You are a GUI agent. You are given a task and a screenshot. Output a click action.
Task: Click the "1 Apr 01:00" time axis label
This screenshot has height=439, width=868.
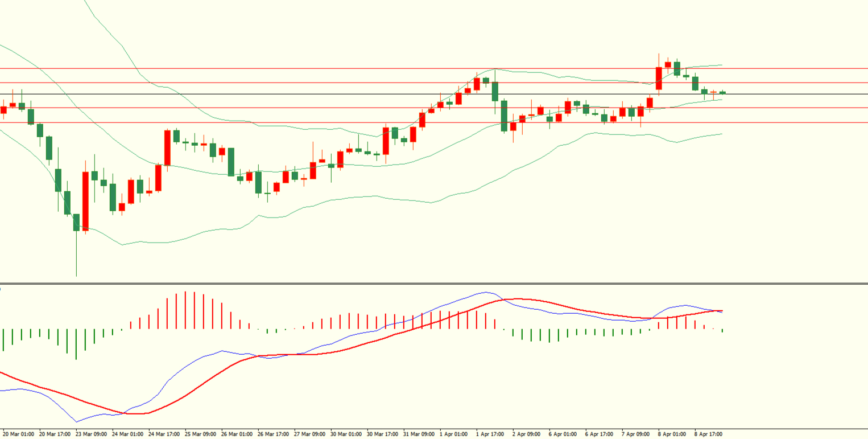pos(453,434)
